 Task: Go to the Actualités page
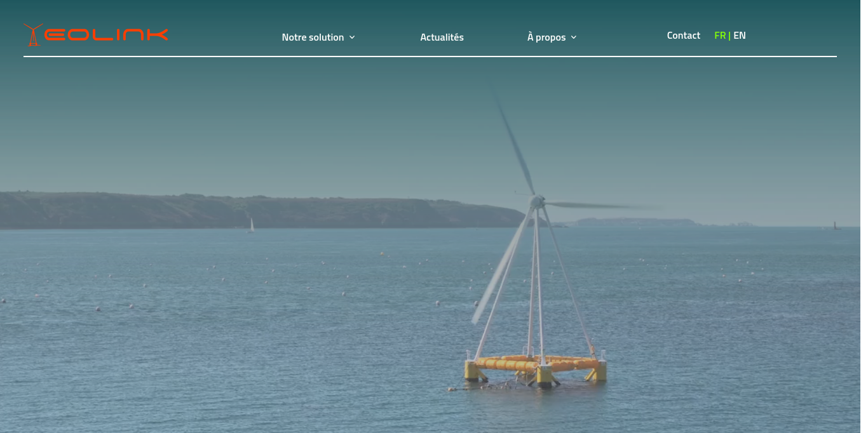[442, 37]
